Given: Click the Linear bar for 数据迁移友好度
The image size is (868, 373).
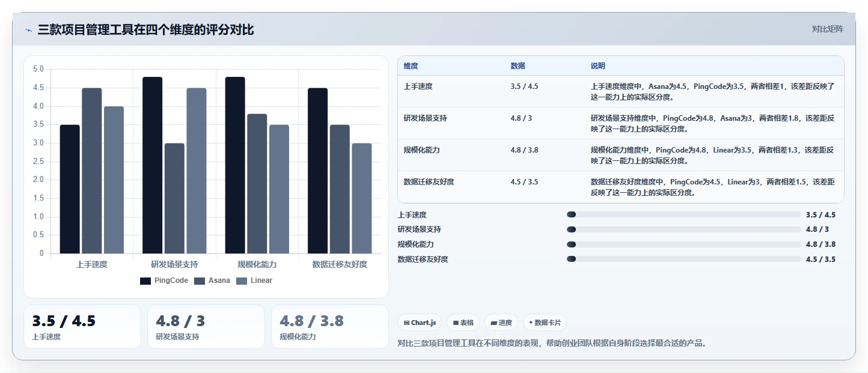Looking at the screenshot, I should coord(362,198).
